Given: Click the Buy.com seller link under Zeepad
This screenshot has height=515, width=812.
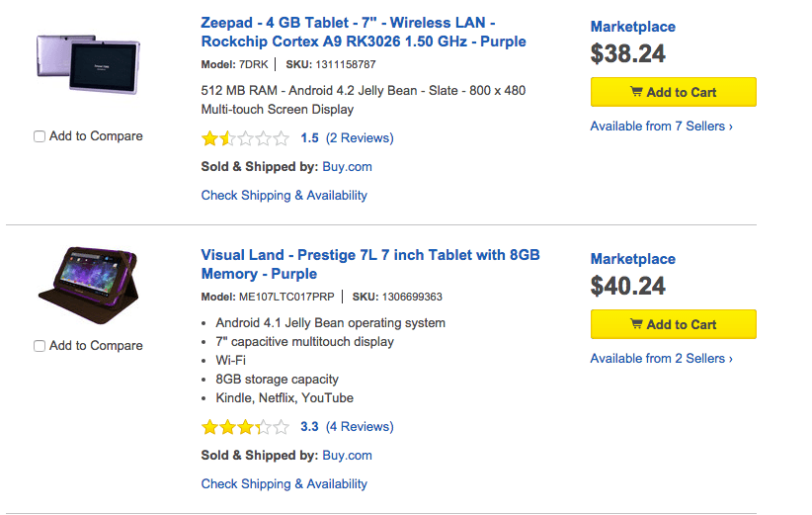Looking at the screenshot, I should tap(347, 167).
